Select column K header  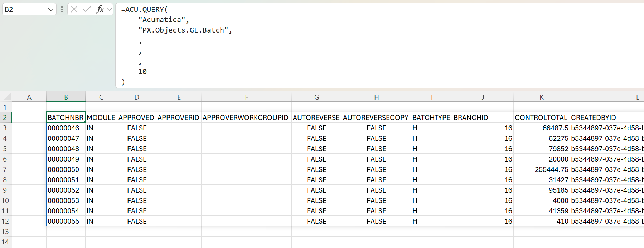[x=542, y=97]
